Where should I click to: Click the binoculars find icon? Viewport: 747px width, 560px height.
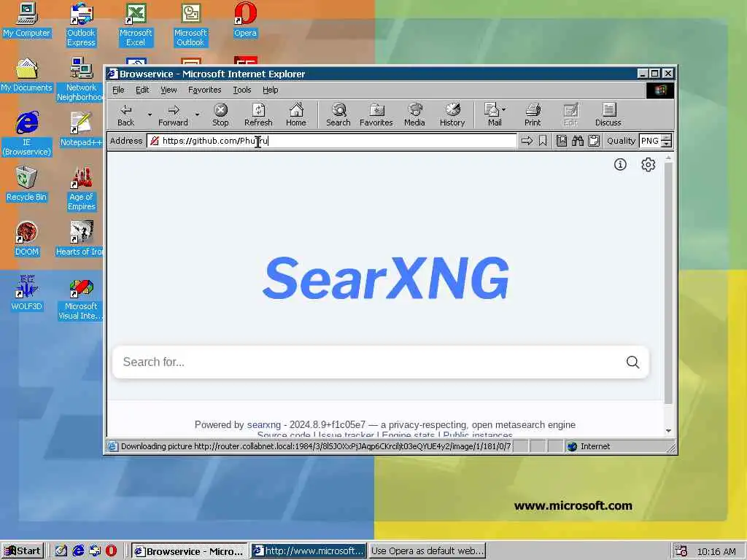[578, 141]
